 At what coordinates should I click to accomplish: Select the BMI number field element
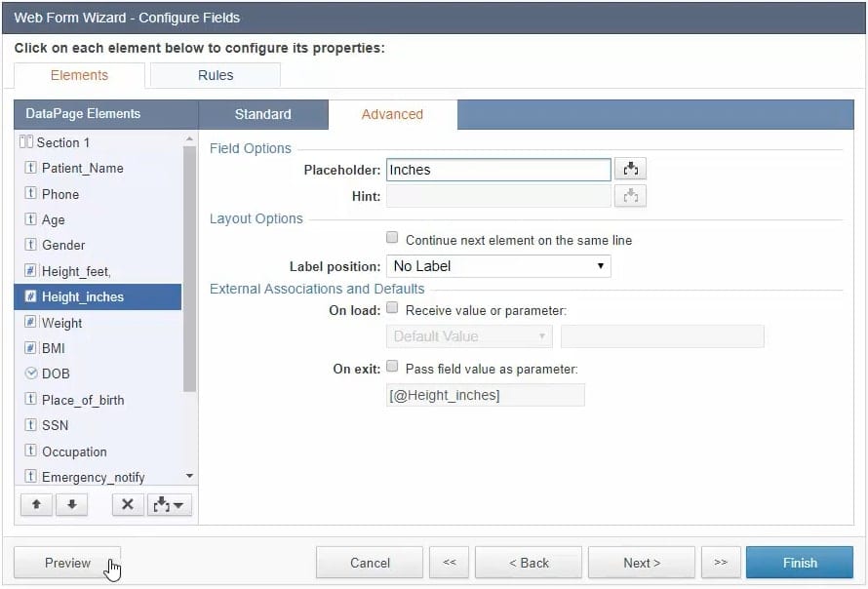point(53,348)
